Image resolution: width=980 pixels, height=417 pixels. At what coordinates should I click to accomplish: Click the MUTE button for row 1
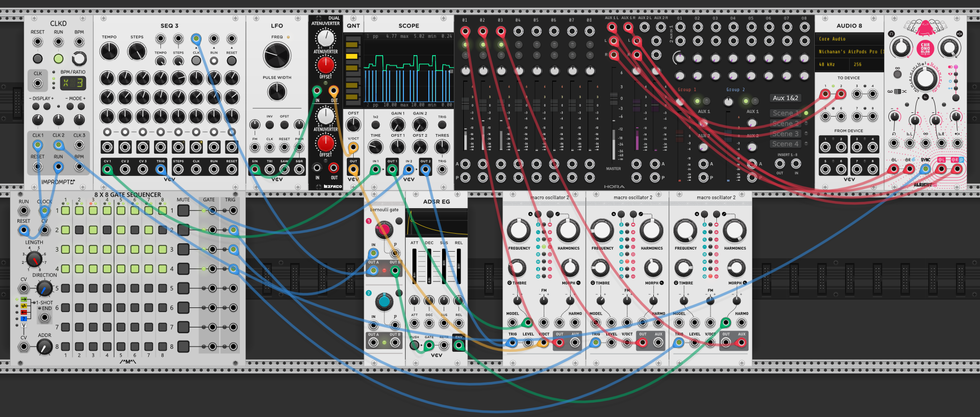(183, 210)
